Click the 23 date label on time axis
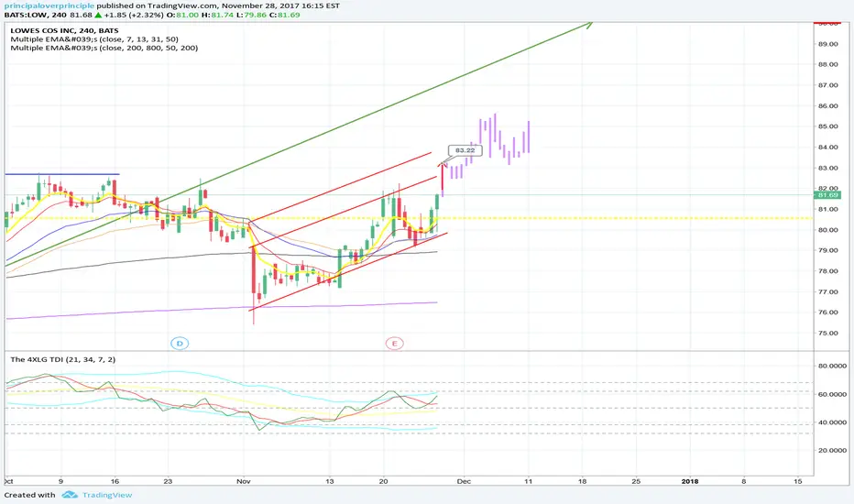The width and height of the screenshot is (854, 504). [x=168, y=481]
